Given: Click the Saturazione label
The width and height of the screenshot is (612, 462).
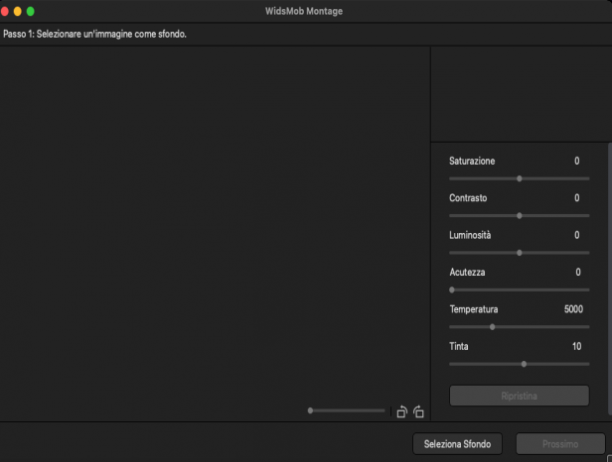Looking at the screenshot, I should tap(472, 161).
